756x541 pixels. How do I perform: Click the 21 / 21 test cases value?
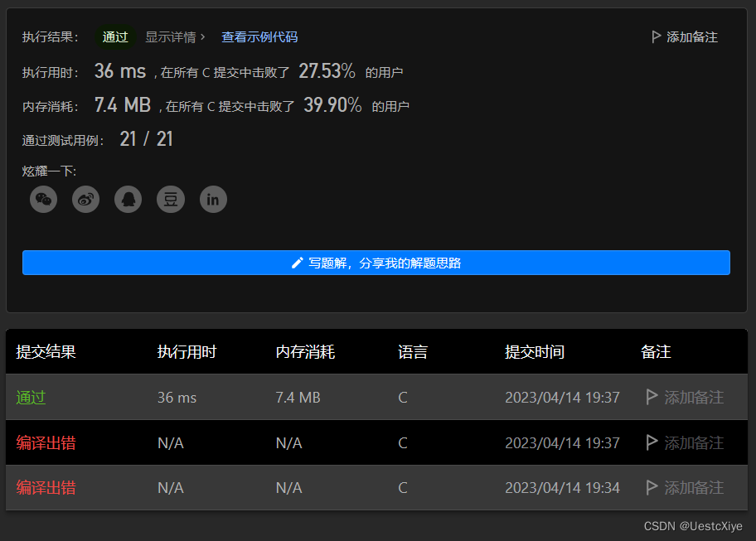(x=146, y=139)
